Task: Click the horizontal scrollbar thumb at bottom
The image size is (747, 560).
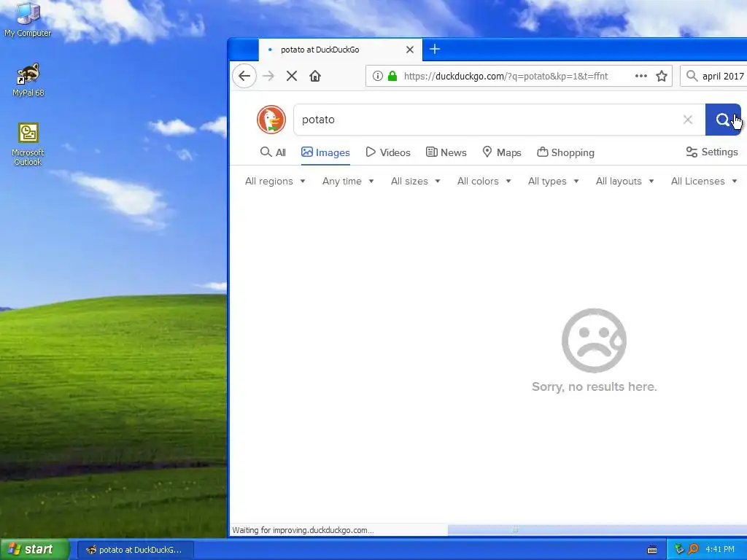Action: click(x=597, y=529)
